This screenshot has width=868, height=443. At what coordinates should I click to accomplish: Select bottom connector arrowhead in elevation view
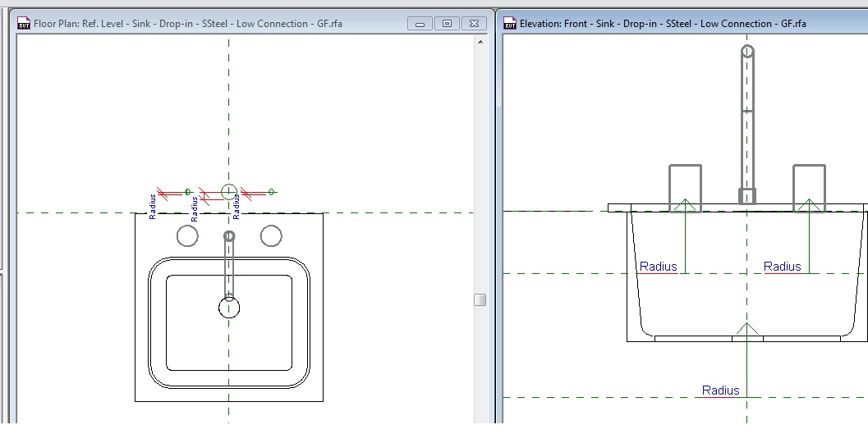746,328
